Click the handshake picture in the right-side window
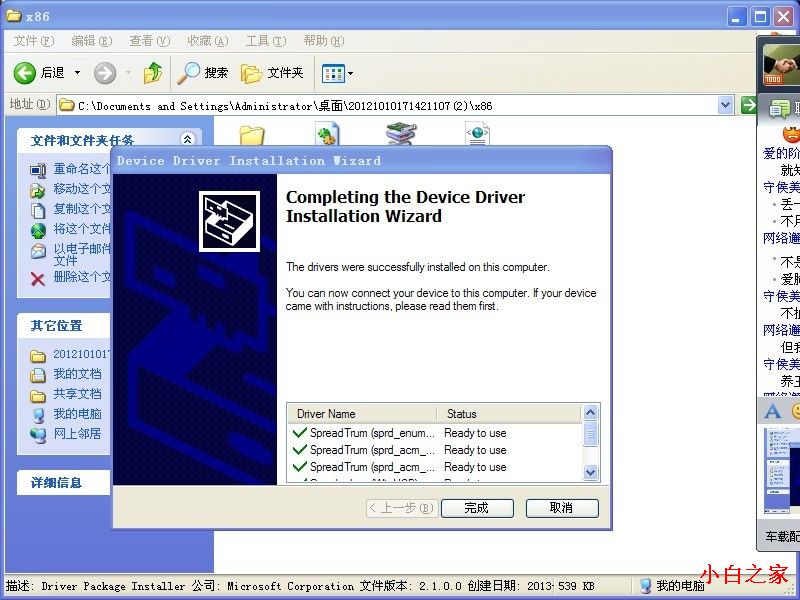Viewport: 800px width, 600px height. [x=781, y=65]
